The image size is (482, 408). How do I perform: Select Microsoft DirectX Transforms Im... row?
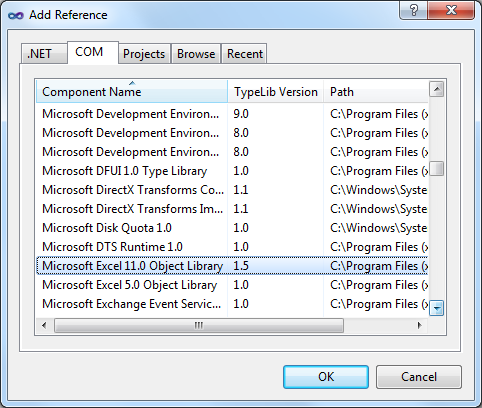(x=232, y=209)
